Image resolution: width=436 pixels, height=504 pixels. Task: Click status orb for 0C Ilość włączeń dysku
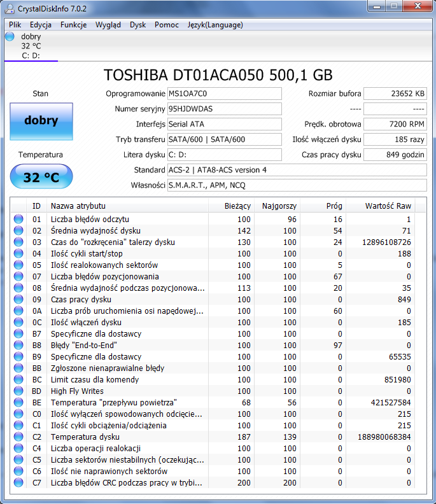(18, 322)
